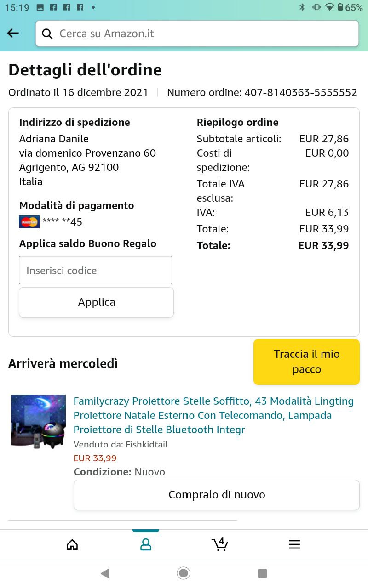The width and height of the screenshot is (368, 588).
Task: Focus the Cerca su Amazon.it search field
Action: click(202, 34)
